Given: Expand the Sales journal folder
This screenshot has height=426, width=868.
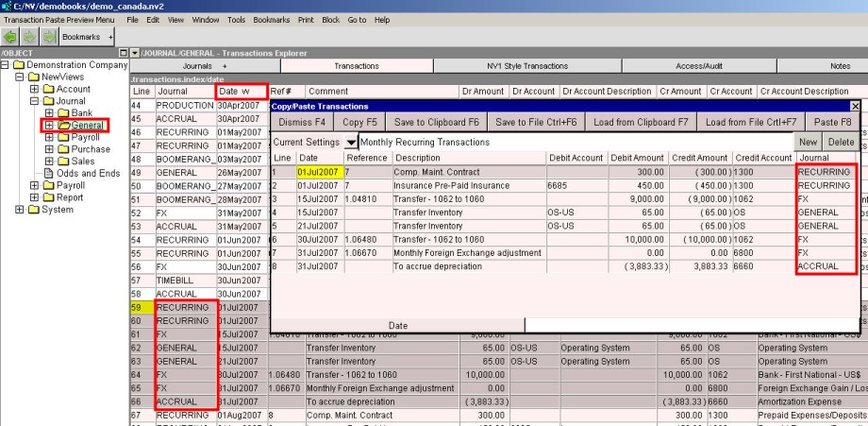Looking at the screenshot, I should click(x=48, y=162).
